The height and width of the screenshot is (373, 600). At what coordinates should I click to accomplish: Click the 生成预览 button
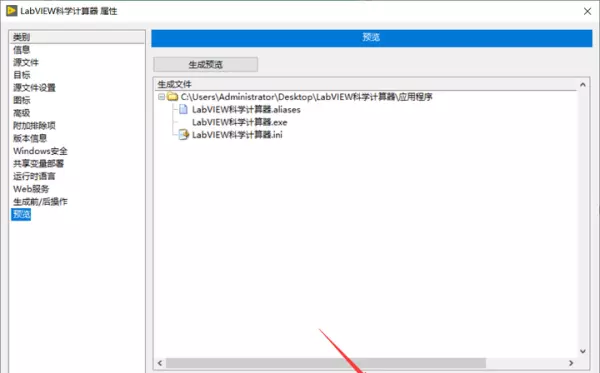click(205, 64)
